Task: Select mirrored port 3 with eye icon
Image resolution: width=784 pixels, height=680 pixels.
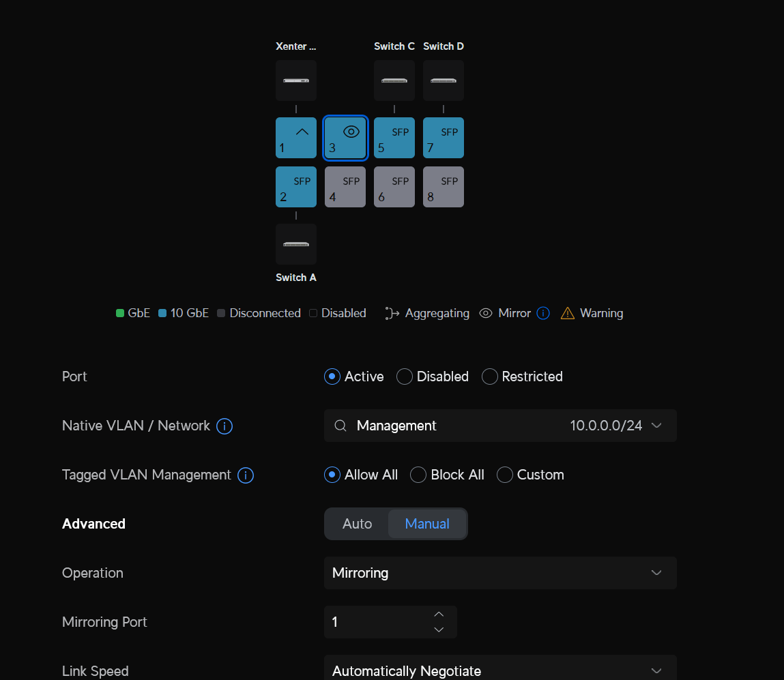Action: coord(345,138)
